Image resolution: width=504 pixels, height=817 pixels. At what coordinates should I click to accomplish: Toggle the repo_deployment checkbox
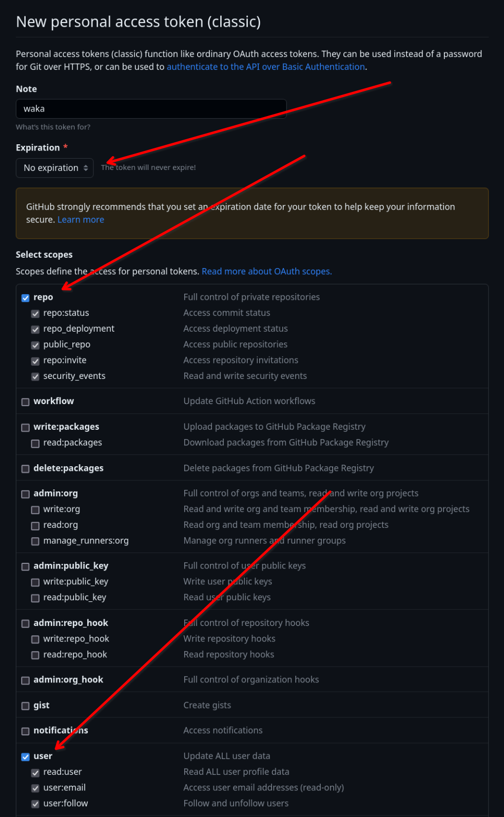point(35,330)
